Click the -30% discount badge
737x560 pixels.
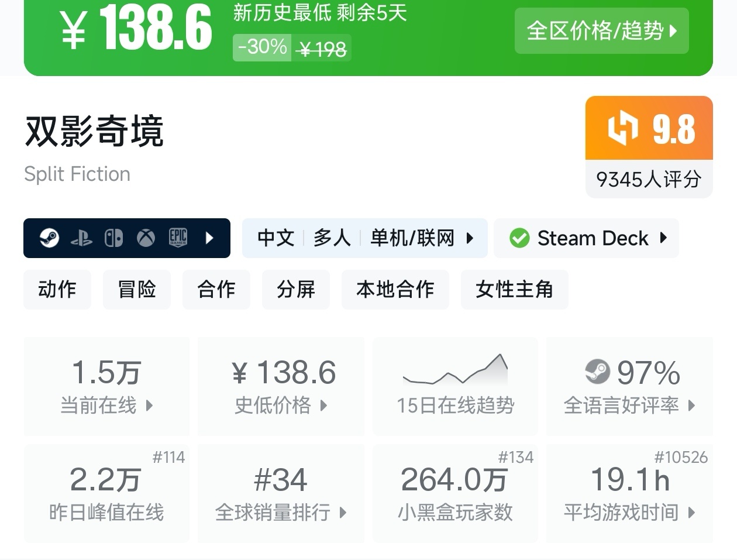coord(262,47)
